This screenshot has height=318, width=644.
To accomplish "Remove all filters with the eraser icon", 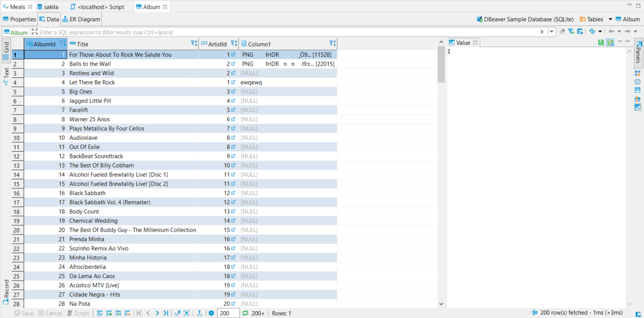I will coord(562,32).
